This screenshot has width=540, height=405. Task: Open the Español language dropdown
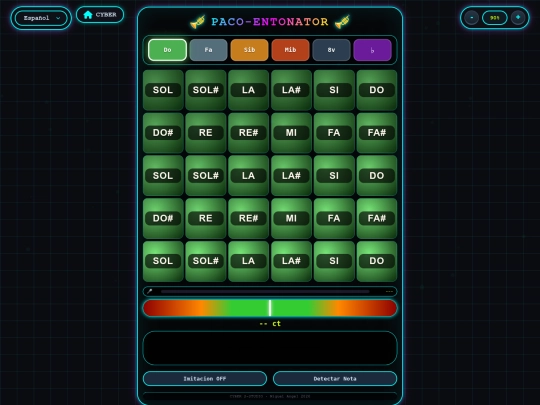(x=41, y=18)
